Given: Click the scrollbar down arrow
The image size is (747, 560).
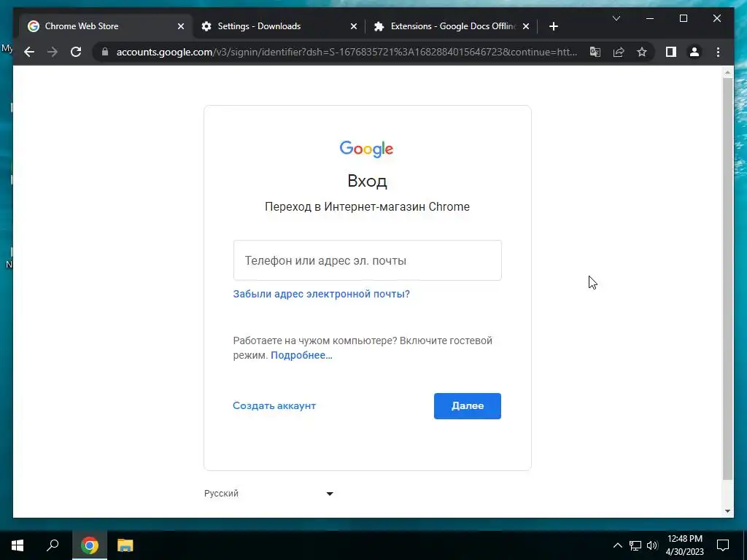Looking at the screenshot, I should point(727,511).
